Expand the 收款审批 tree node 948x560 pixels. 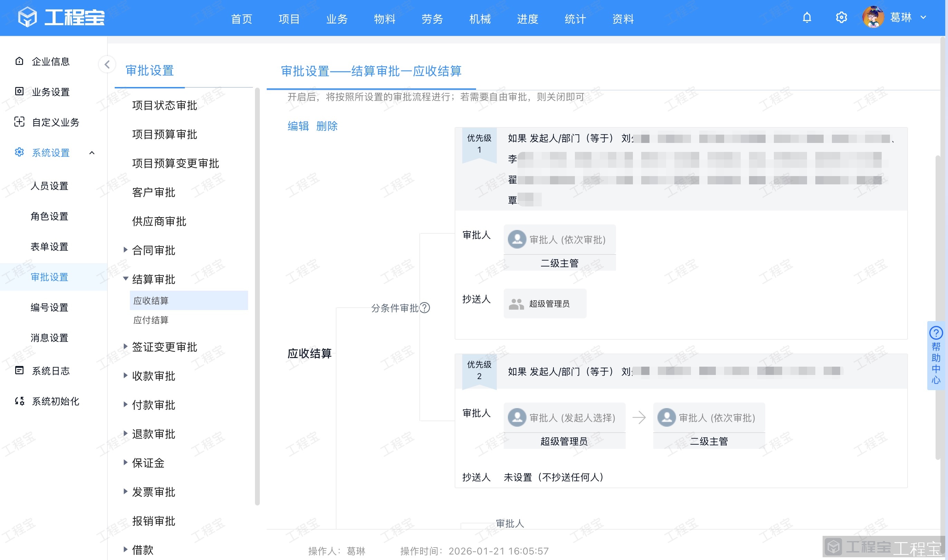[125, 376]
